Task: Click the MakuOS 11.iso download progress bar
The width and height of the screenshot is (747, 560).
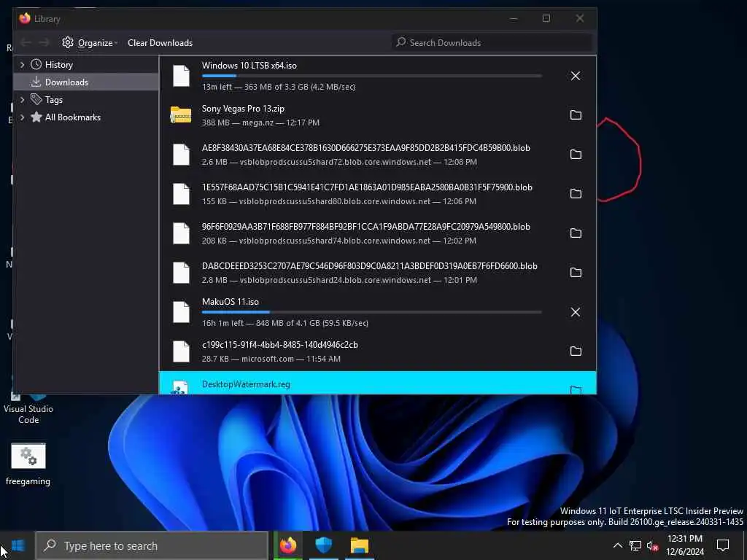Action: [371, 312]
